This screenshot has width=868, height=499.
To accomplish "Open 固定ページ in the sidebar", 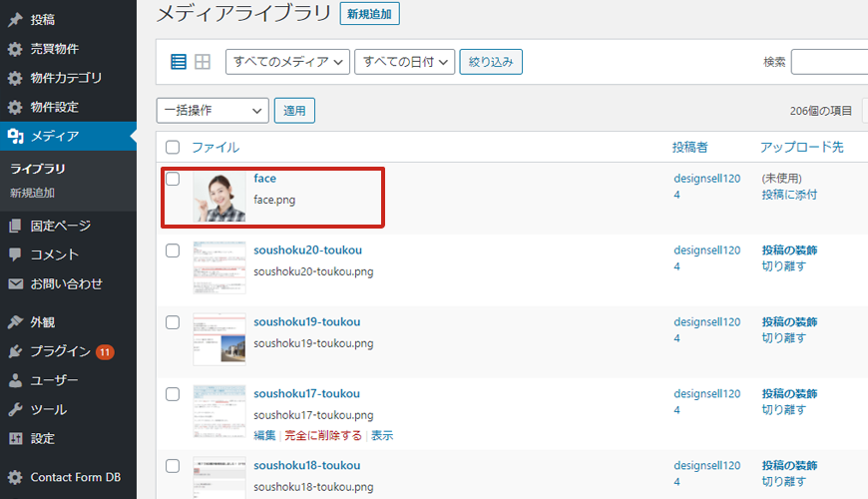I will tap(60, 226).
